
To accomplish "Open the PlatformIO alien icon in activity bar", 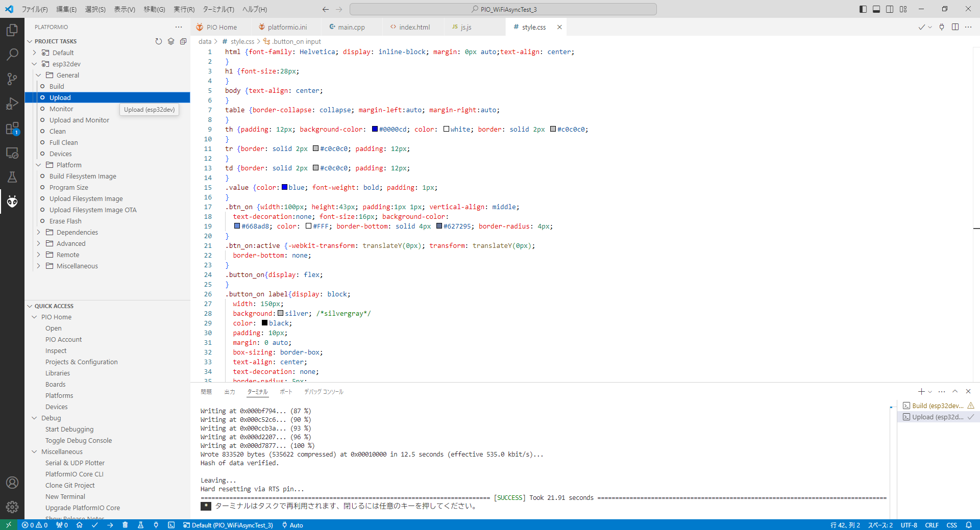I will point(12,201).
